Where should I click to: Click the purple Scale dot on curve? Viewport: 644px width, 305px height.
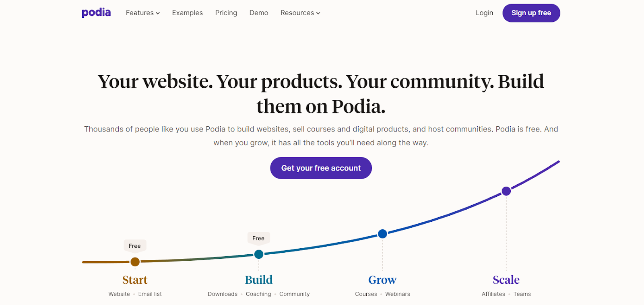pos(506,191)
